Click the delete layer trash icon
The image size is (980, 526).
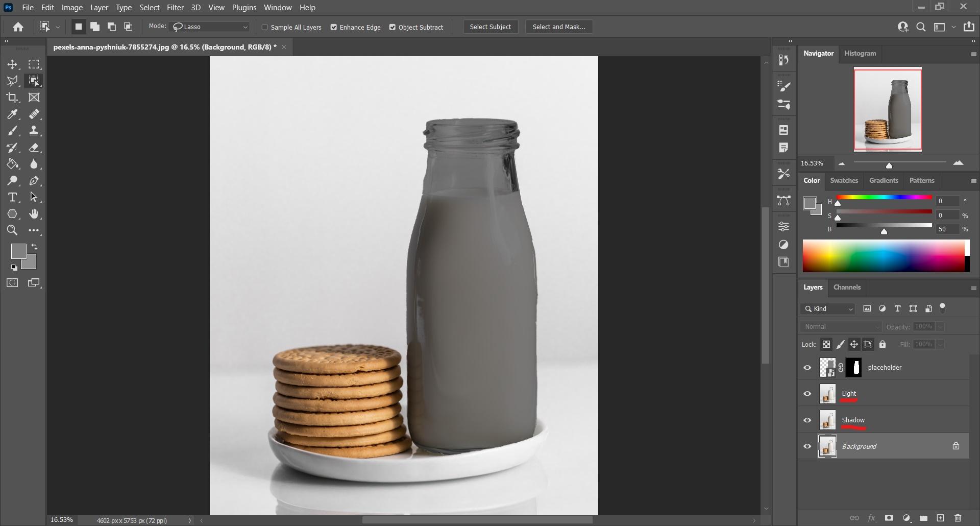[x=958, y=518]
